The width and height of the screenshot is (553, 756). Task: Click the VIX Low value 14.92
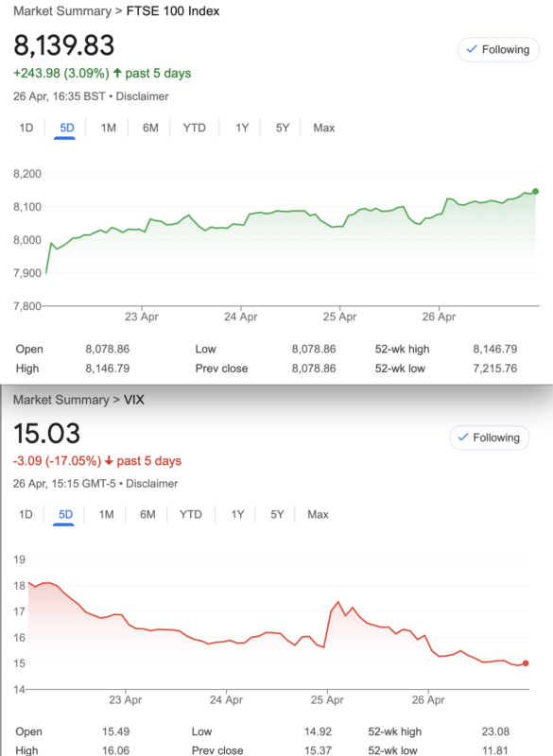point(318,731)
